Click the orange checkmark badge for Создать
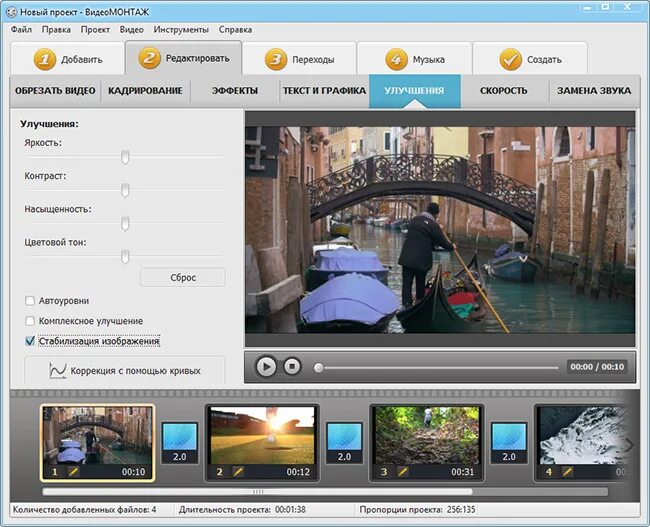650x527 pixels. pos(511,59)
